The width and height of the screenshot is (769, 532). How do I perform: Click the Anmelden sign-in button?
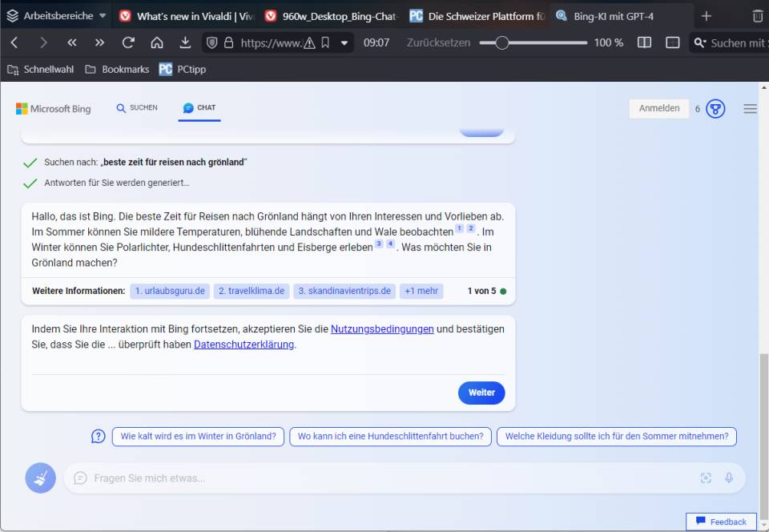tap(658, 108)
